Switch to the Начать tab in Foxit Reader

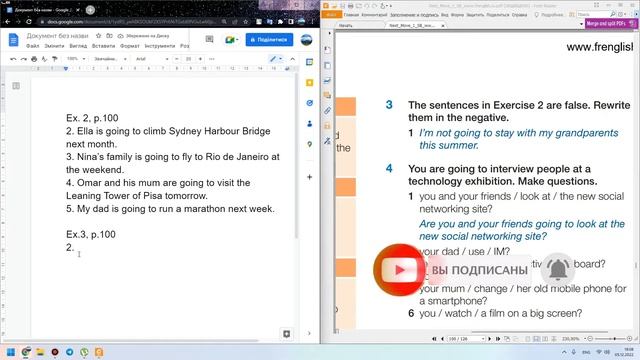point(345,25)
